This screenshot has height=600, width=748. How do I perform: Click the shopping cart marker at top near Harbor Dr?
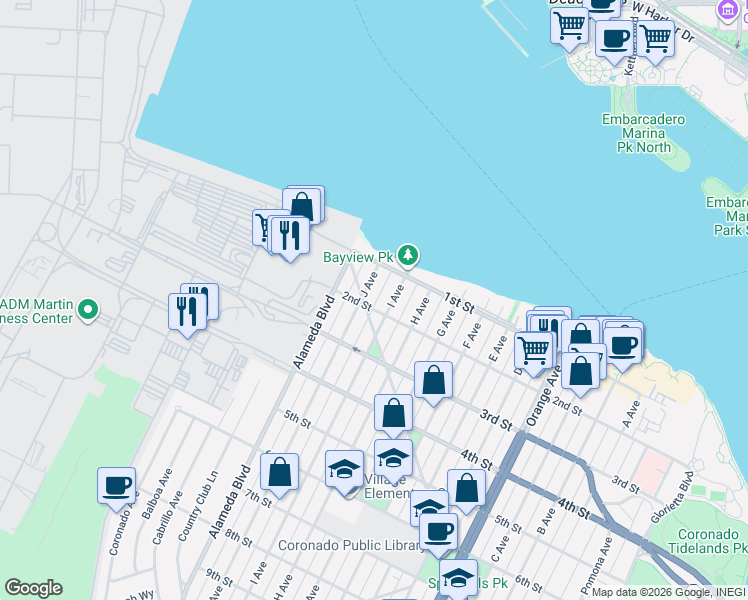570,29
